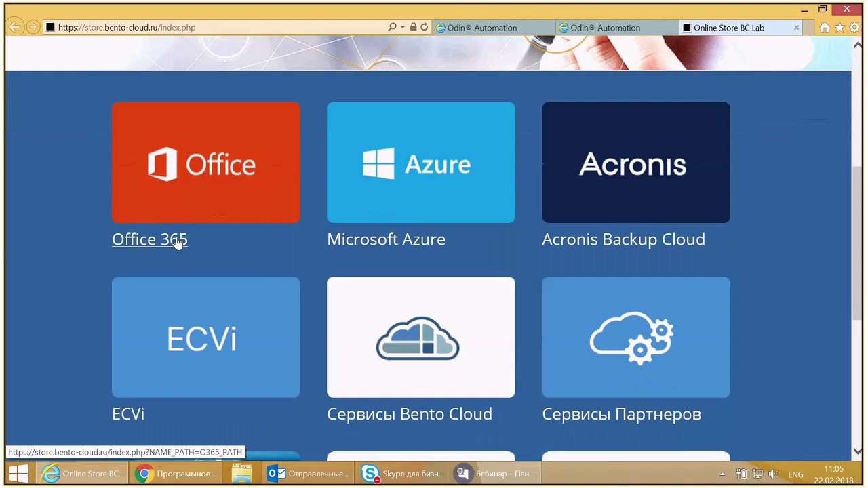This screenshot has width=868, height=488.
Task: Click the volume speaker tray icon
Action: (773, 474)
